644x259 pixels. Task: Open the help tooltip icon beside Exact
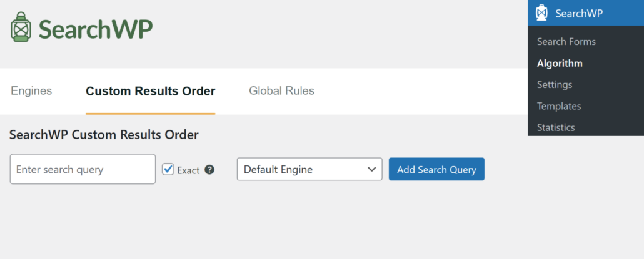(209, 170)
